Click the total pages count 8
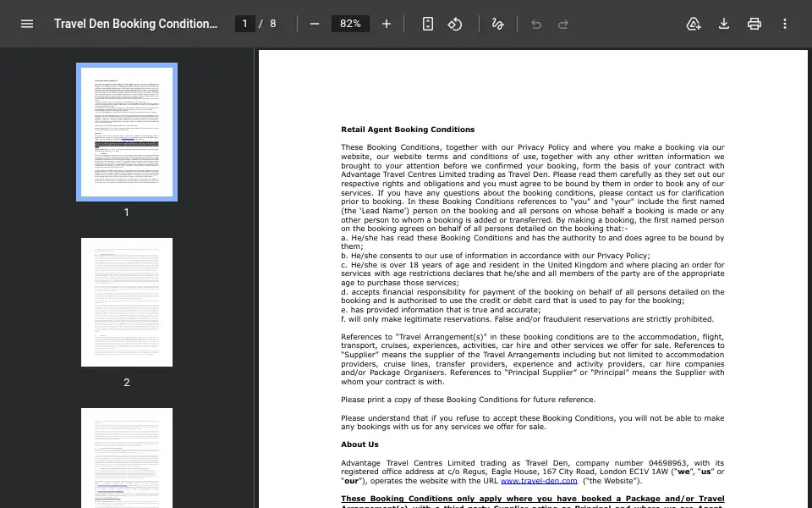Viewport: 812px width, 508px height. [273, 24]
